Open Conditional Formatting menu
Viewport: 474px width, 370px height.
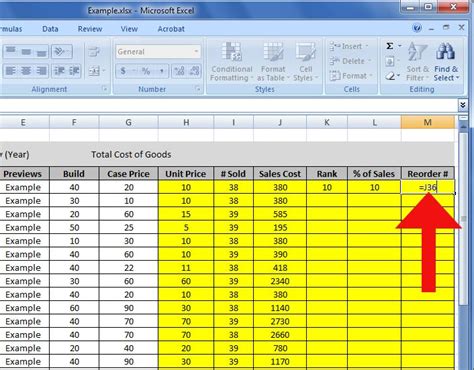[232, 62]
